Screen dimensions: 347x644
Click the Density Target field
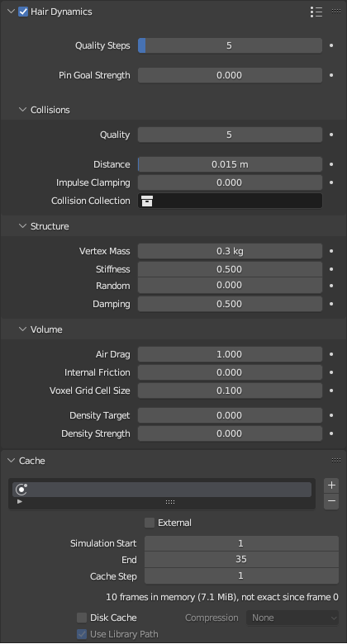pos(230,415)
